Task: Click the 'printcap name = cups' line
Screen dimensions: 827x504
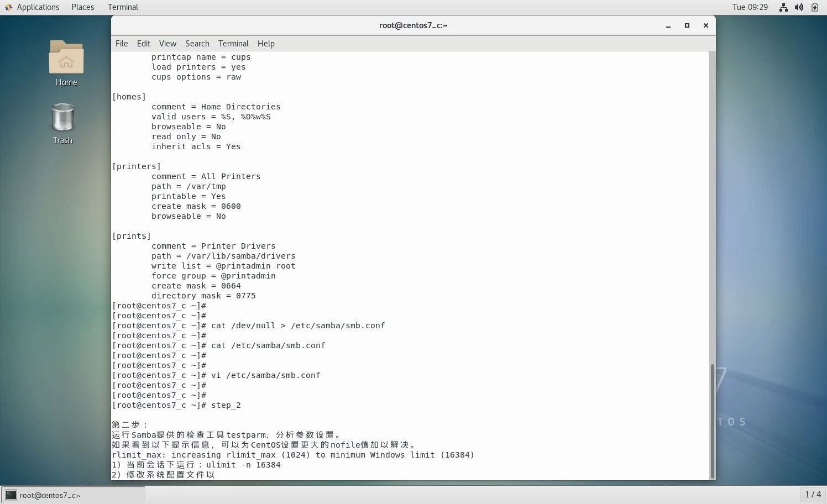Action: (201, 57)
